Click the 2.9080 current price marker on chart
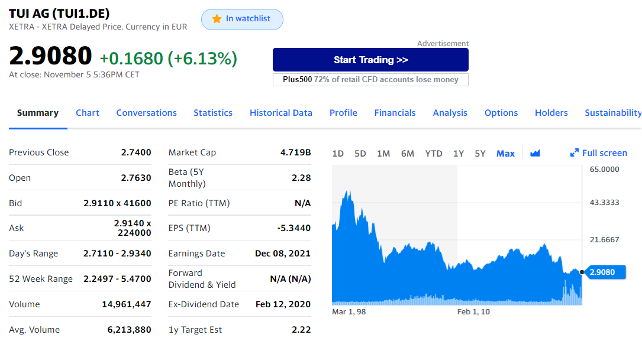The width and height of the screenshot is (642, 364). [x=602, y=272]
